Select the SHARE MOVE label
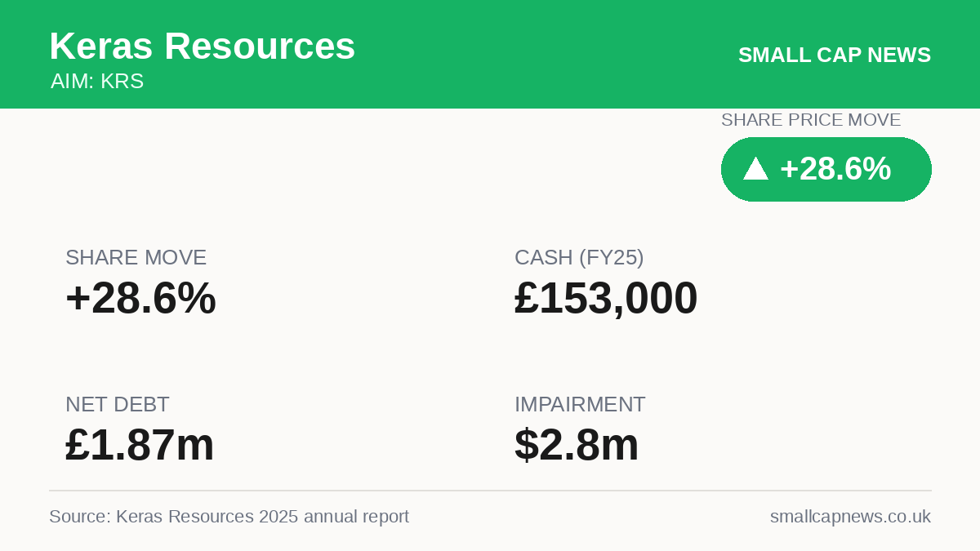 (x=136, y=258)
